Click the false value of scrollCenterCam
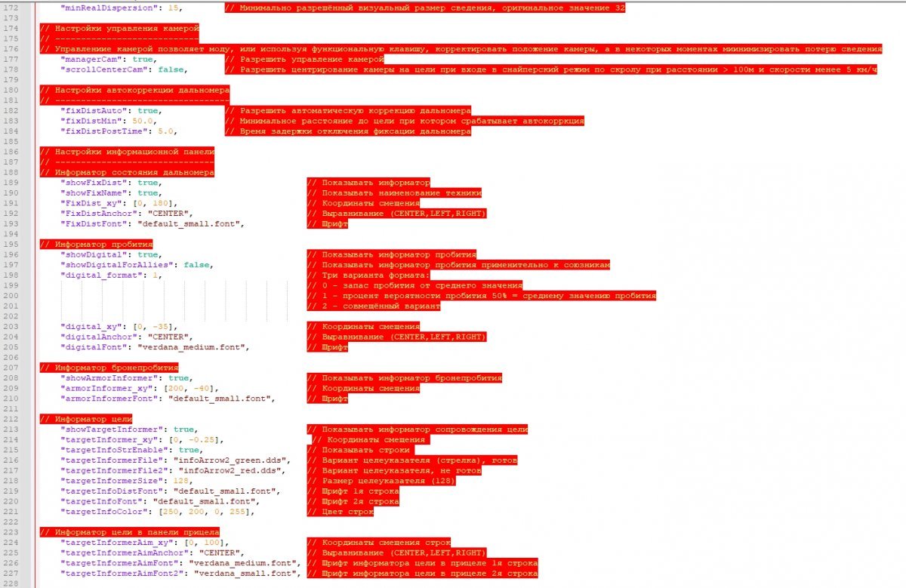906x588 pixels. point(171,69)
